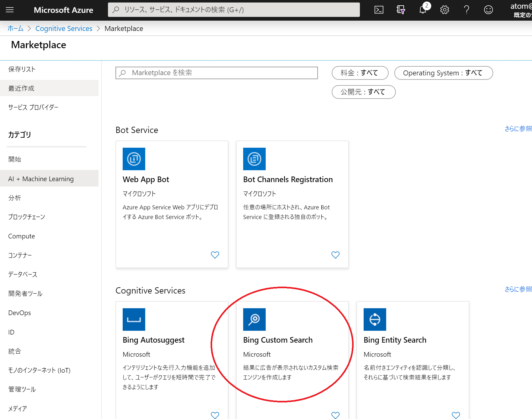Click the help question mark icon
The width and height of the screenshot is (532, 419).
[x=466, y=10]
